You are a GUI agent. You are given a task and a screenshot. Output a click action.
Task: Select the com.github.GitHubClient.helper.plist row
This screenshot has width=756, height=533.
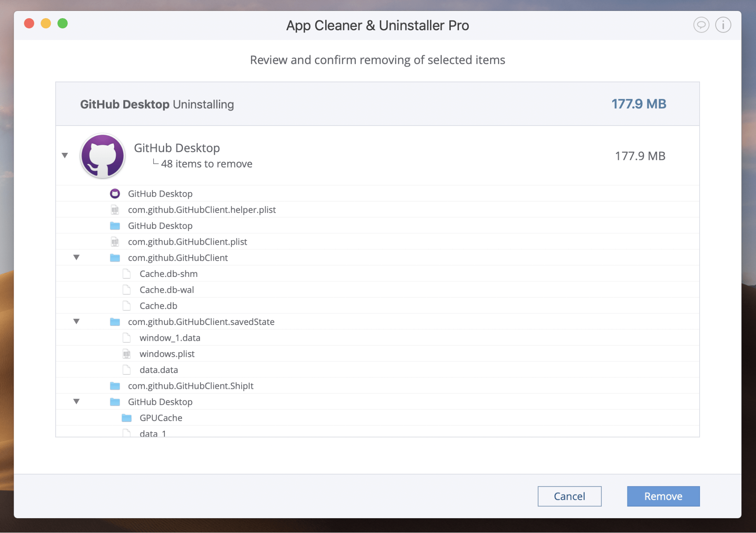click(377, 210)
